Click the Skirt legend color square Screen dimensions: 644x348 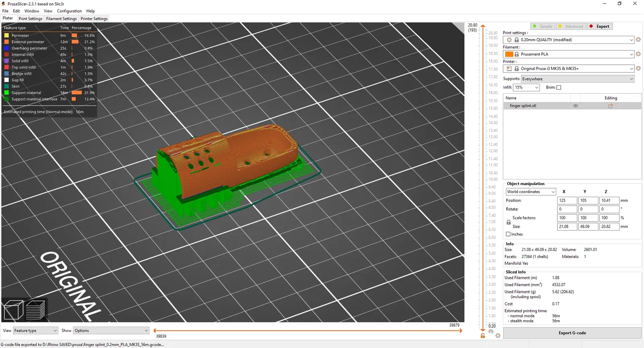tap(6, 86)
